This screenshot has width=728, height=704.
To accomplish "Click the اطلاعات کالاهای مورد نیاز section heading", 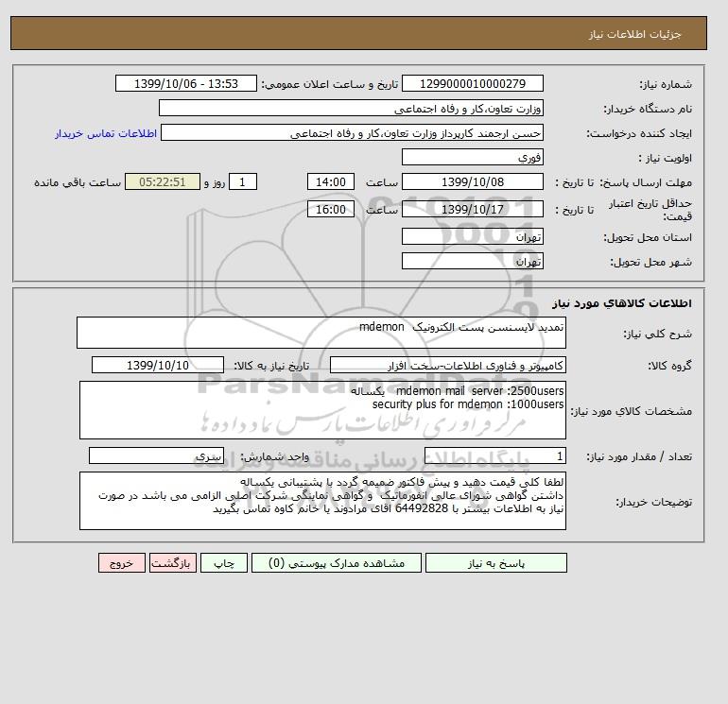I will click(x=622, y=303).
